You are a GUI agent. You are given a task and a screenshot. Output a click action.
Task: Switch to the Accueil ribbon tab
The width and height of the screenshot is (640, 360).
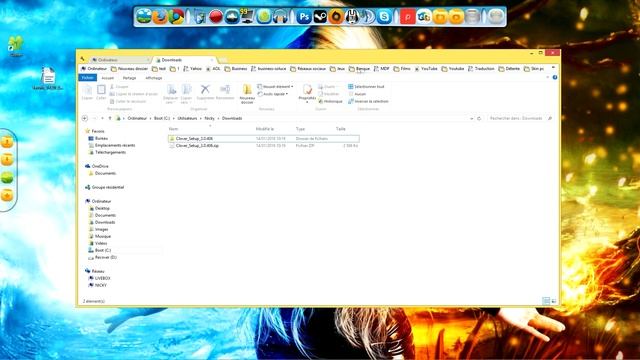click(107, 78)
